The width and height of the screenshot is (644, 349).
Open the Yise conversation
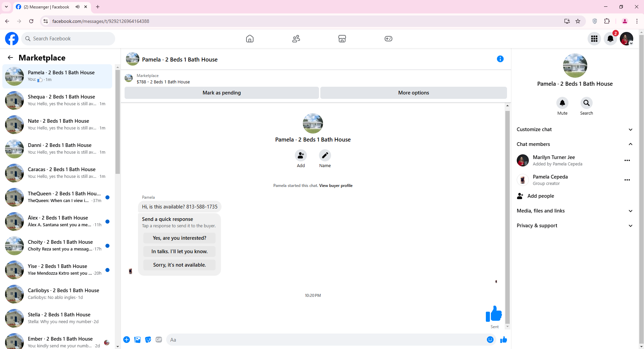(x=57, y=270)
